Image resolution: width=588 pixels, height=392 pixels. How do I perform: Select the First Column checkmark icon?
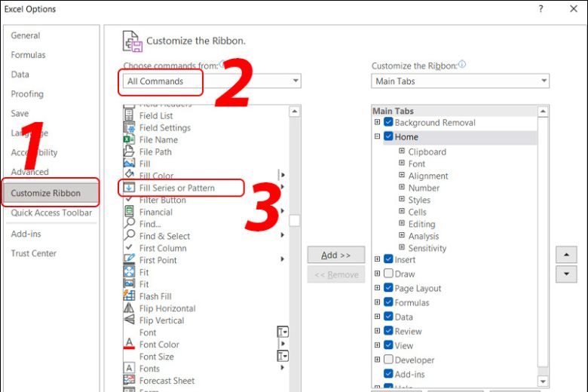coord(129,247)
